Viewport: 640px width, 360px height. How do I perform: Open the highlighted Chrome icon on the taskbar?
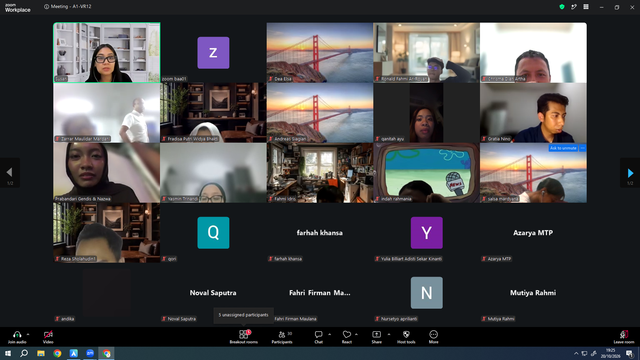click(x=107, y=353)
